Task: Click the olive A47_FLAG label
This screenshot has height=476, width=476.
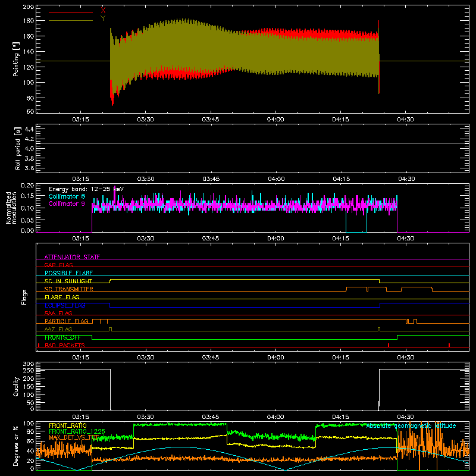Action: coord(58,329)
